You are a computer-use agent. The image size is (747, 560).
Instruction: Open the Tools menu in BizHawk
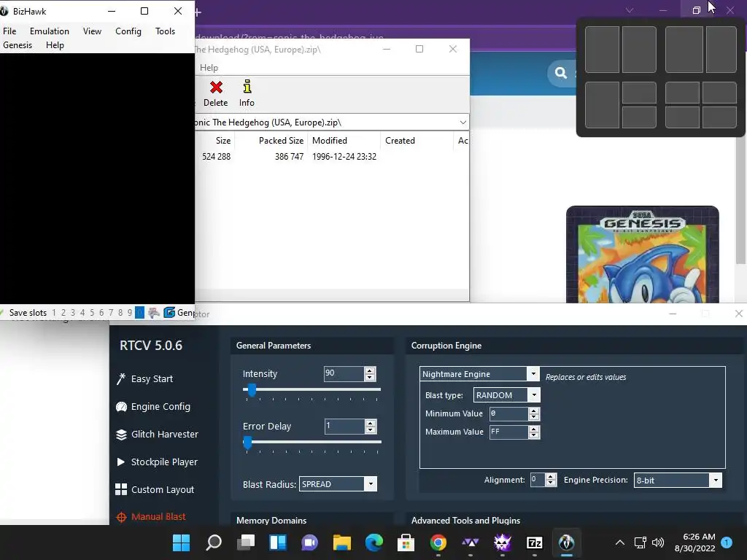[x=166, y=31]
